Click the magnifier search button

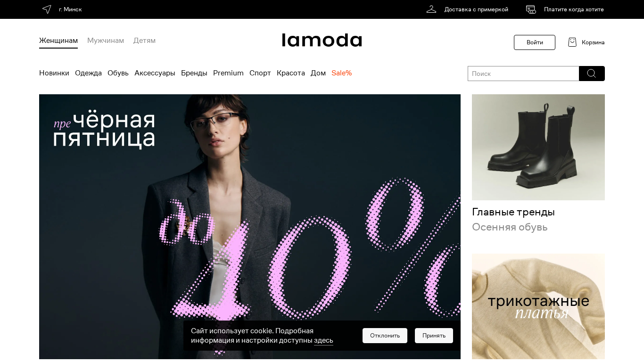point(592,74)
